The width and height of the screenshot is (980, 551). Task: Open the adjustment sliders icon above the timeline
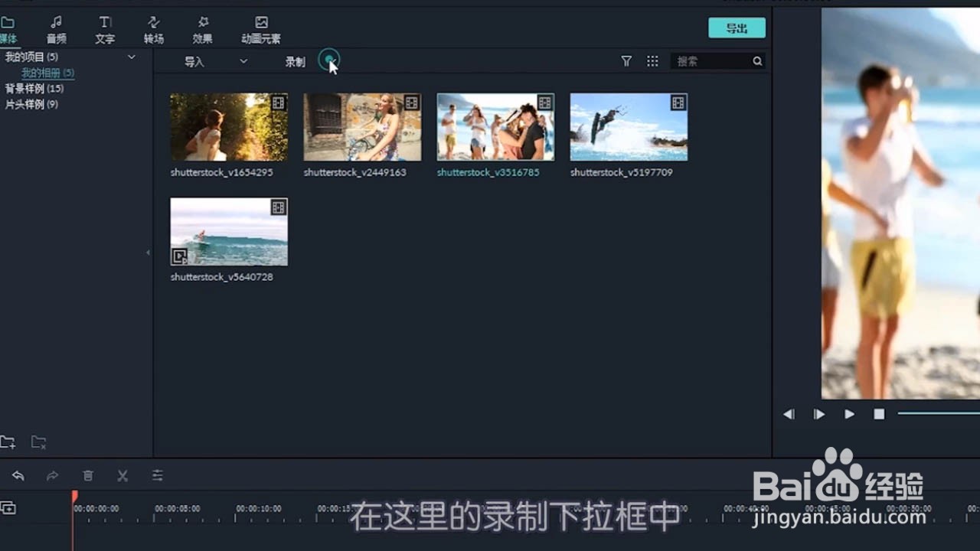tap(158, 475)
